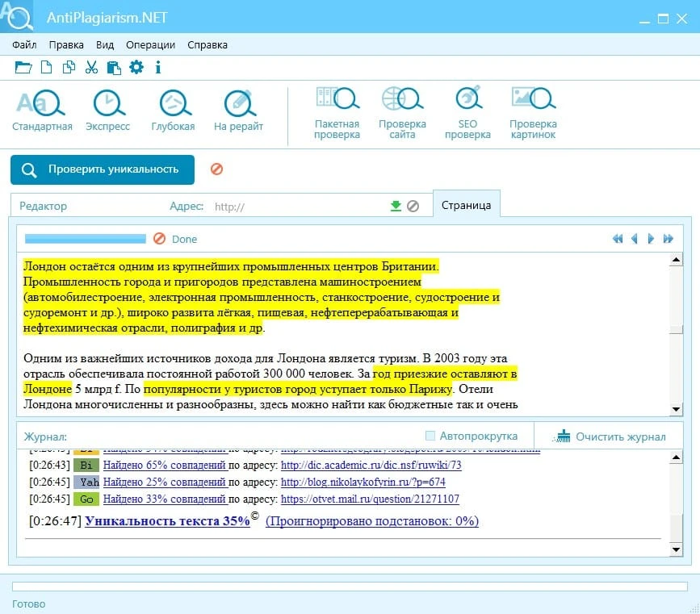The image size is (700, 614).
Task: Switch to the Редактор tab
Action: [44, 206]
